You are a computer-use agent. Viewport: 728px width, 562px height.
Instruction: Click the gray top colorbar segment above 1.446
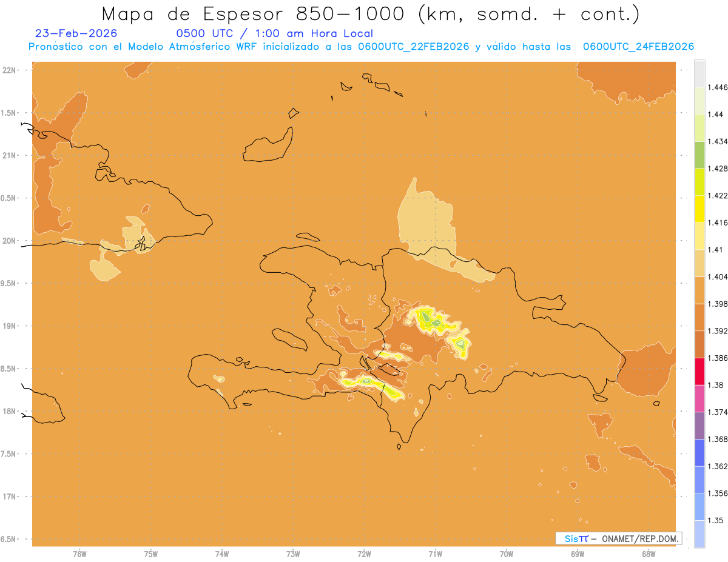point(699,73)
